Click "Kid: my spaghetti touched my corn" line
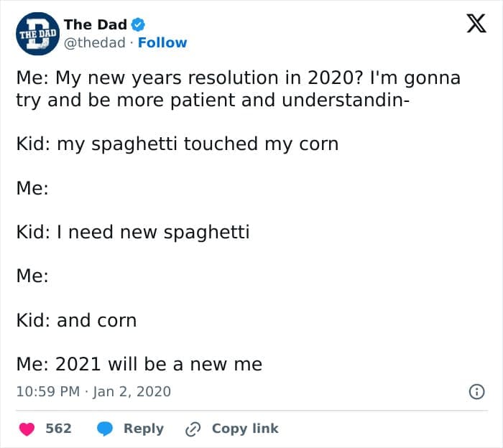503x448 pixels. point(177,144)
